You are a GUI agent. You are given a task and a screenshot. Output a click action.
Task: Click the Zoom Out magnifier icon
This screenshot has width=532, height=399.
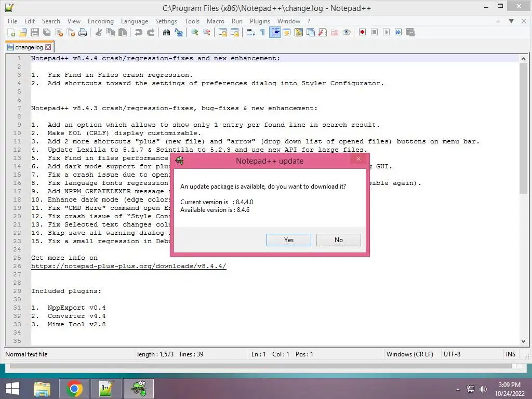coord(206,32)
